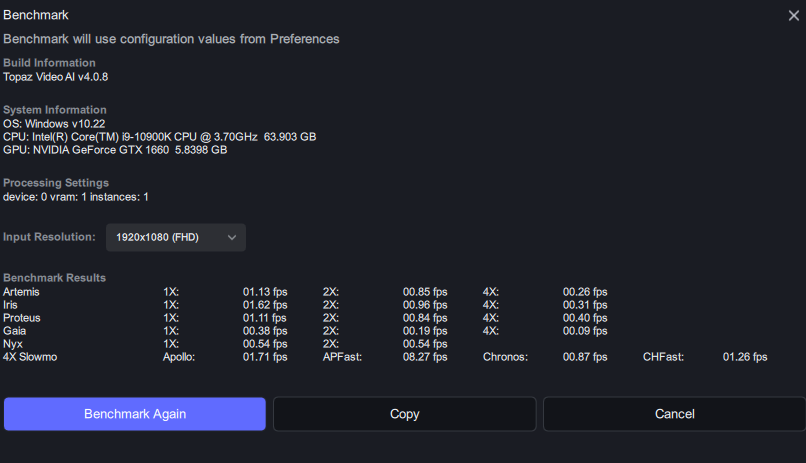Screen dimensions: 806x463
Task: Click the Iris 1X result of 01.62 fps
Action: click(265, 305)
